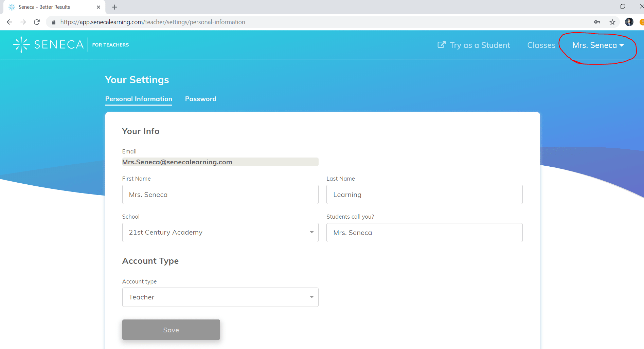The height and width of the screenshot is (349, 644).
Task: Click the Students call you field
Action: (x=424, y=232)
